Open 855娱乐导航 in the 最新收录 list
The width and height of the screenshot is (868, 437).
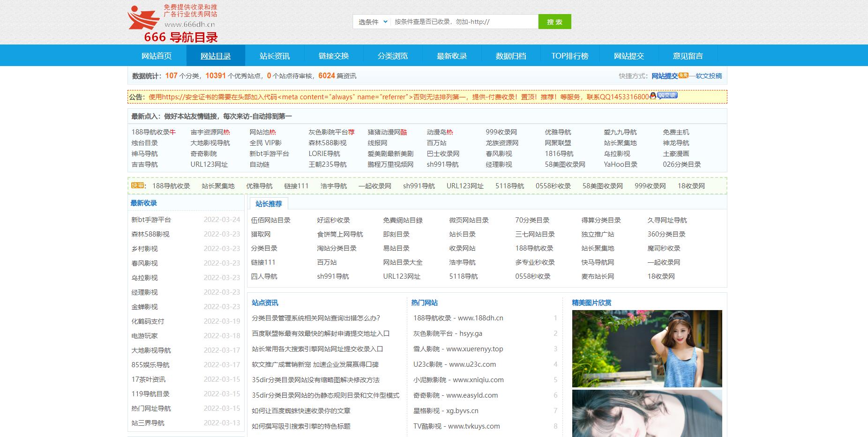point(150,365)
